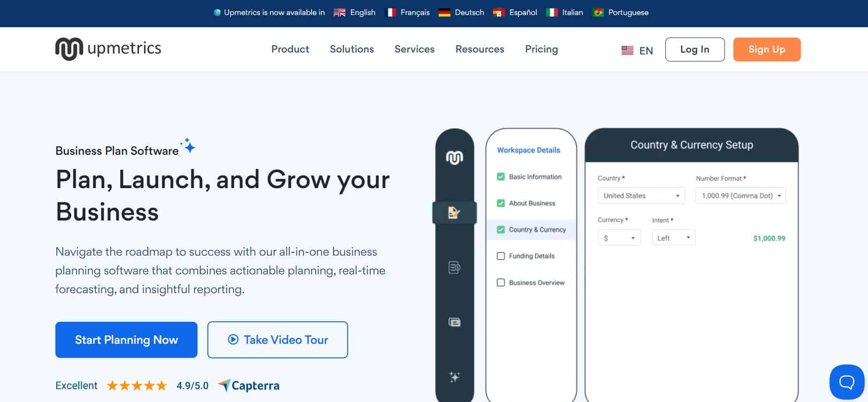Image resolution: width=868 pixels, height=402 pixels.
Task: Click the Capterra logo
Action: click(249, 386)
